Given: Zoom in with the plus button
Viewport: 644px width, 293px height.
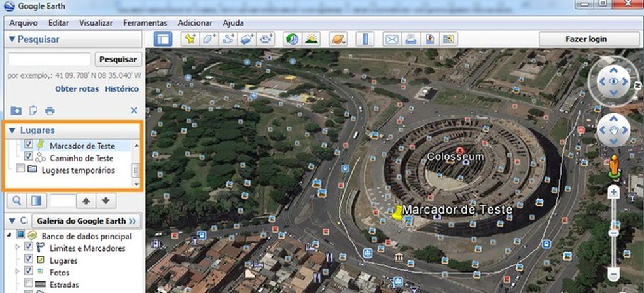Looking at the screenshot, I should [614, 192].
